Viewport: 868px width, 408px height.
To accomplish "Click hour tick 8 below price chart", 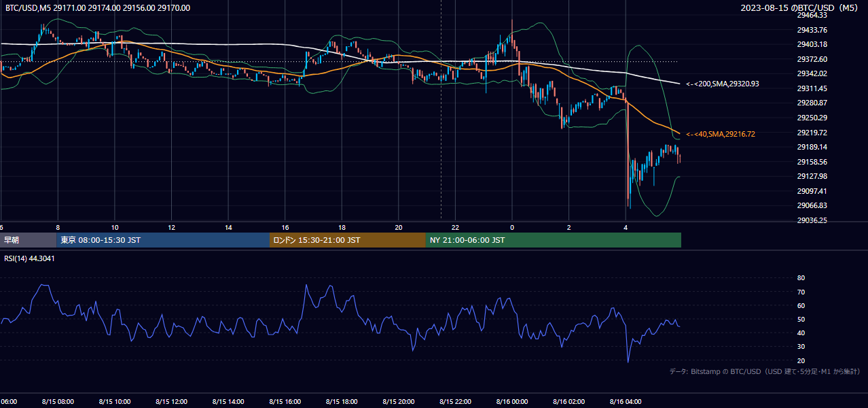I will click(x=58, y=227).
